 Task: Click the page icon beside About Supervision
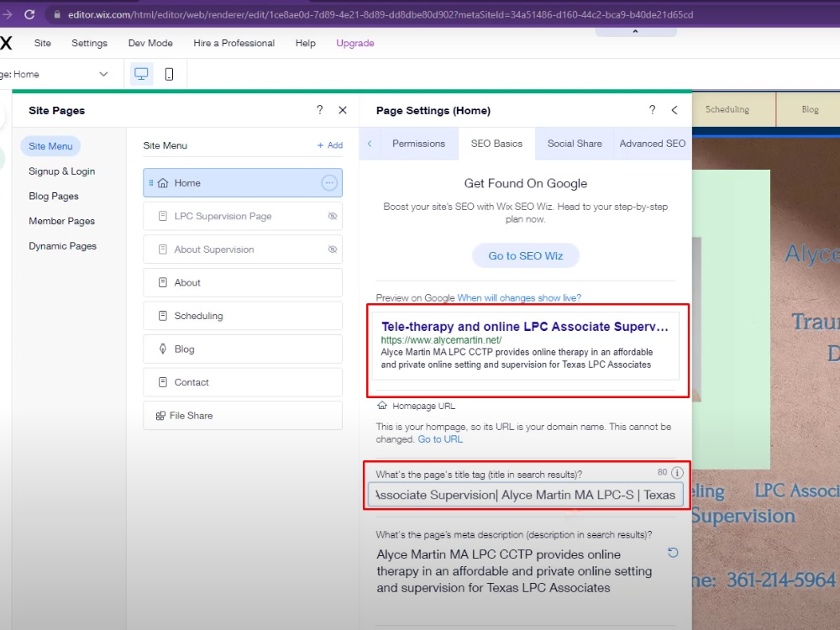[x=163, y=249]
